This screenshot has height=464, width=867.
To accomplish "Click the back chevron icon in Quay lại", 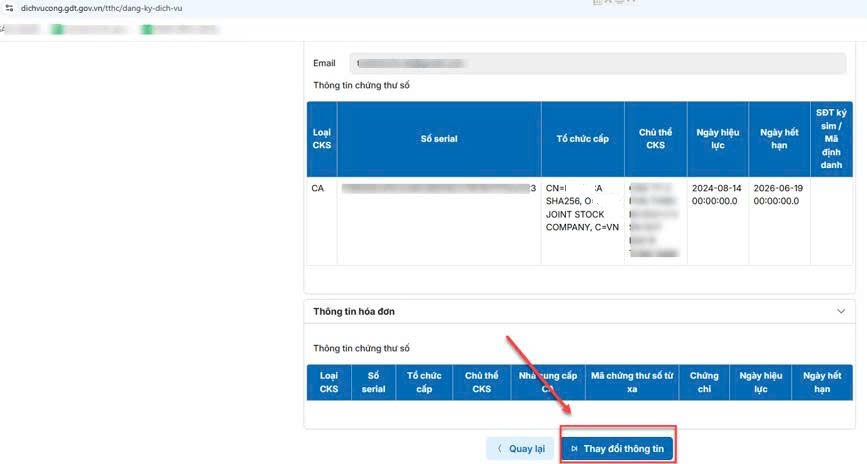I will pos(500,449).
